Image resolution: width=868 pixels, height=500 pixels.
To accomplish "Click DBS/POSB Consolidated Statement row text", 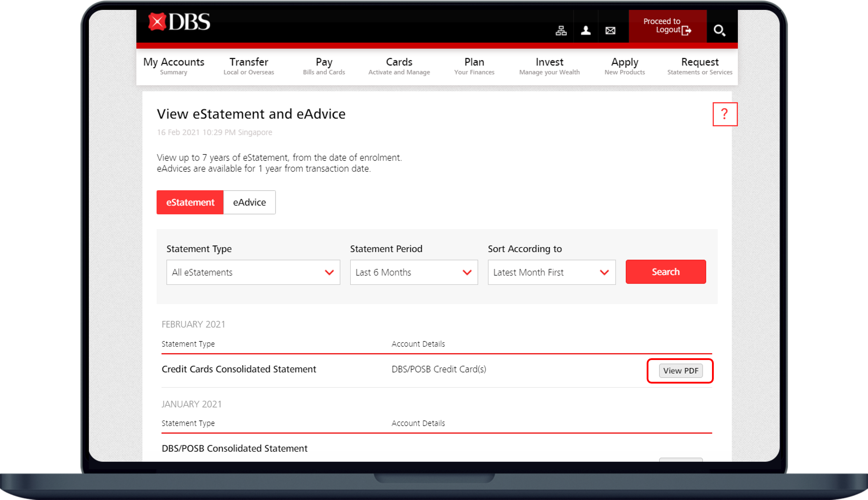I will point(235,448).
